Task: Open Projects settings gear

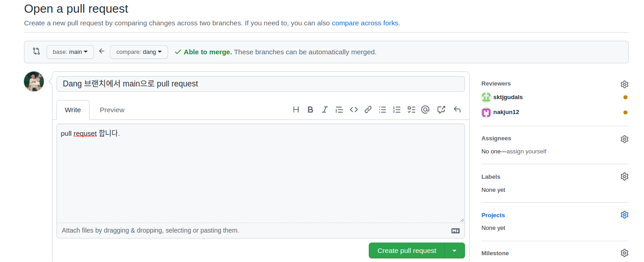Action: [625, 214]
